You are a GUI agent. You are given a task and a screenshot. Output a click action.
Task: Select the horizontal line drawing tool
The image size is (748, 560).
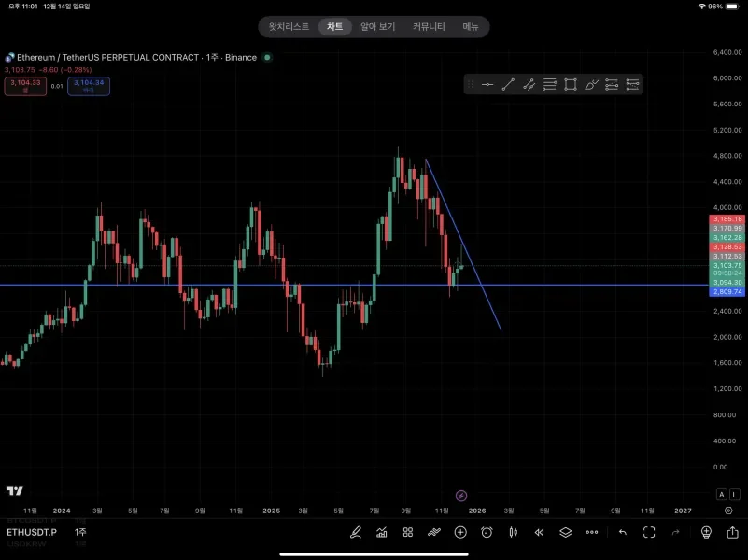tap(487, 85)
